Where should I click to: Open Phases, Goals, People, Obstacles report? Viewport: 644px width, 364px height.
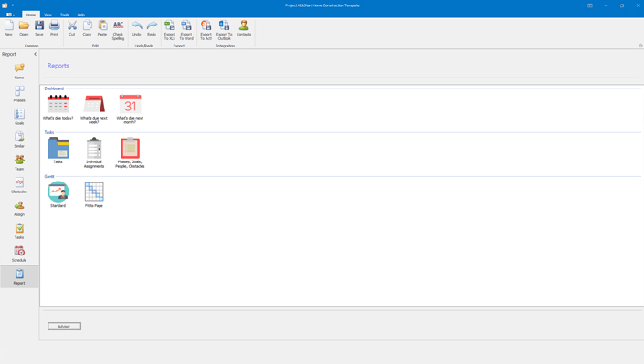pos(130,152)
